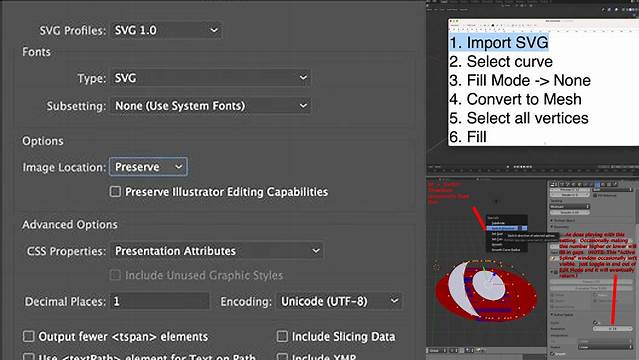Click the '4. Convert to Mesh' line
Viewport: 639px width, 360px height.
coord(515,99)
